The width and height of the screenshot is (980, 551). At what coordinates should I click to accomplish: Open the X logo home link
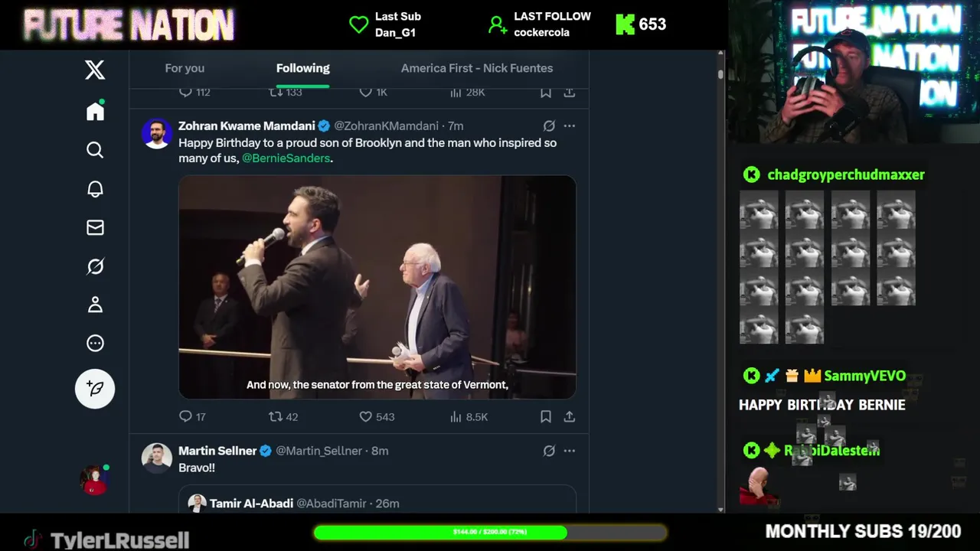95,70
